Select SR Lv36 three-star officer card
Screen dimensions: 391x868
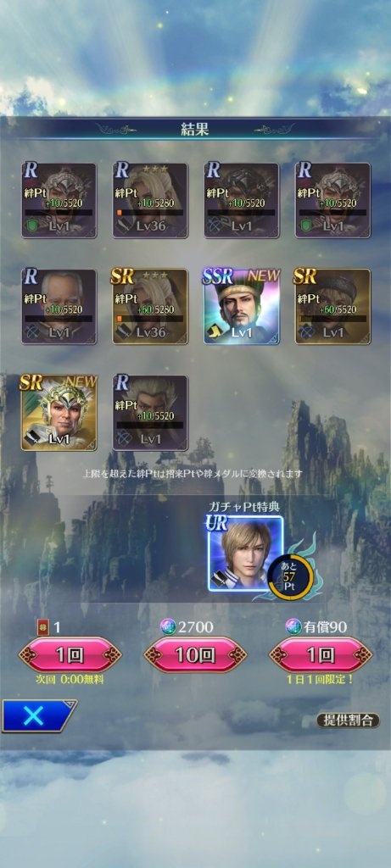point(150,307)
